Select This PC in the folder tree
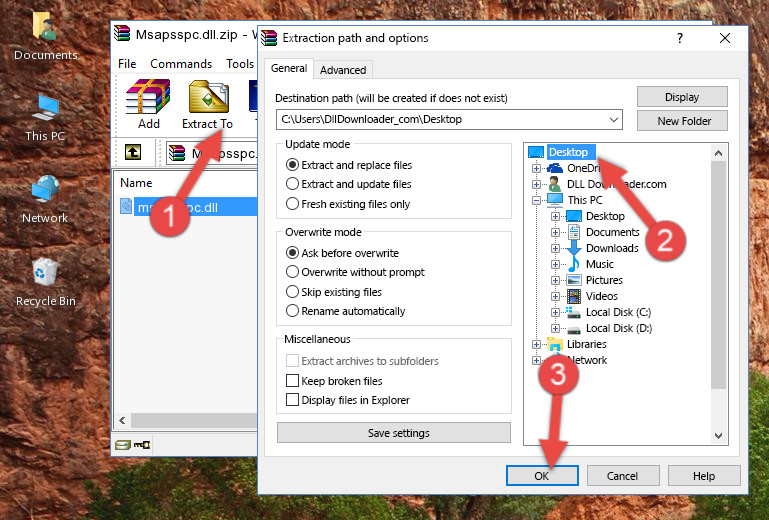The height and width of the screenshot is (520, 769). (585, 200)
